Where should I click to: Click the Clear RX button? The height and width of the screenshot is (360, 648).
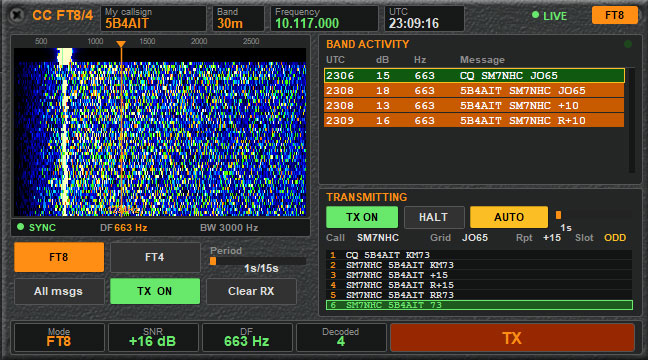[251, 291]
